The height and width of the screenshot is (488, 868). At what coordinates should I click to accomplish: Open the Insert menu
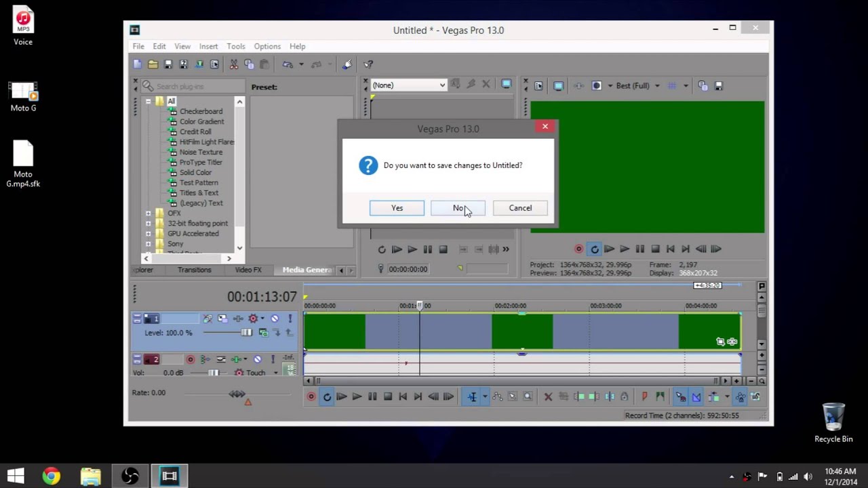tap(208, 46)
